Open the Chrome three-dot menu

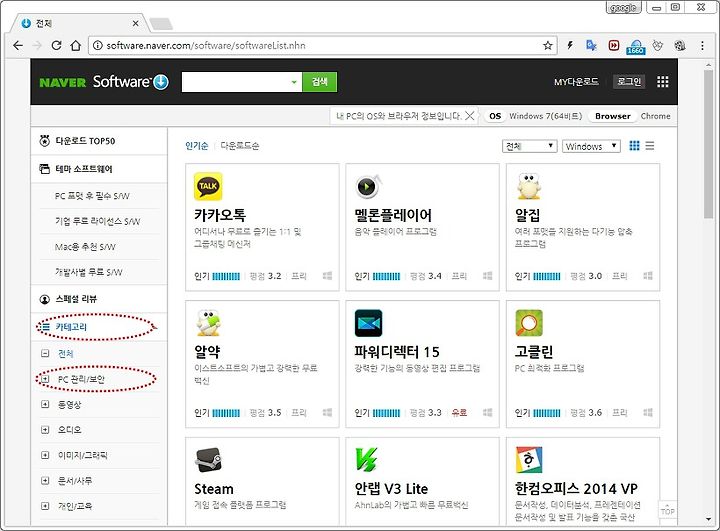coord(702,45)
